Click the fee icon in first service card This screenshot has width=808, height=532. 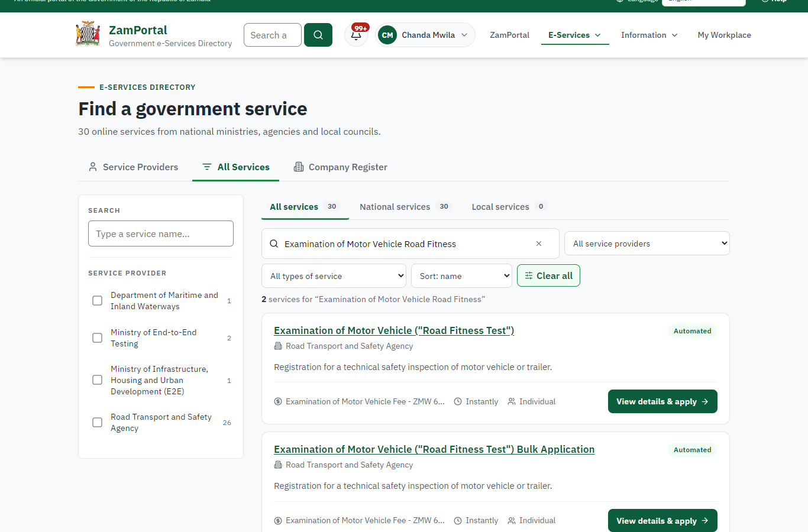point(278,401)
